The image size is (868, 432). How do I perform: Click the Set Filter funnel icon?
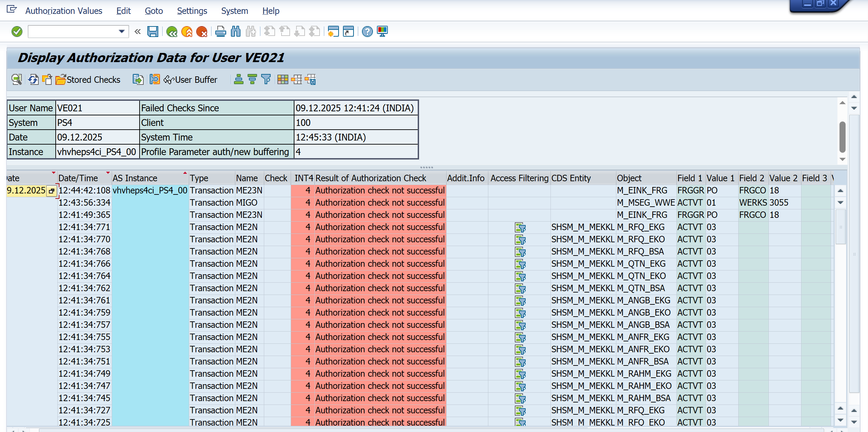pos(266,79)
